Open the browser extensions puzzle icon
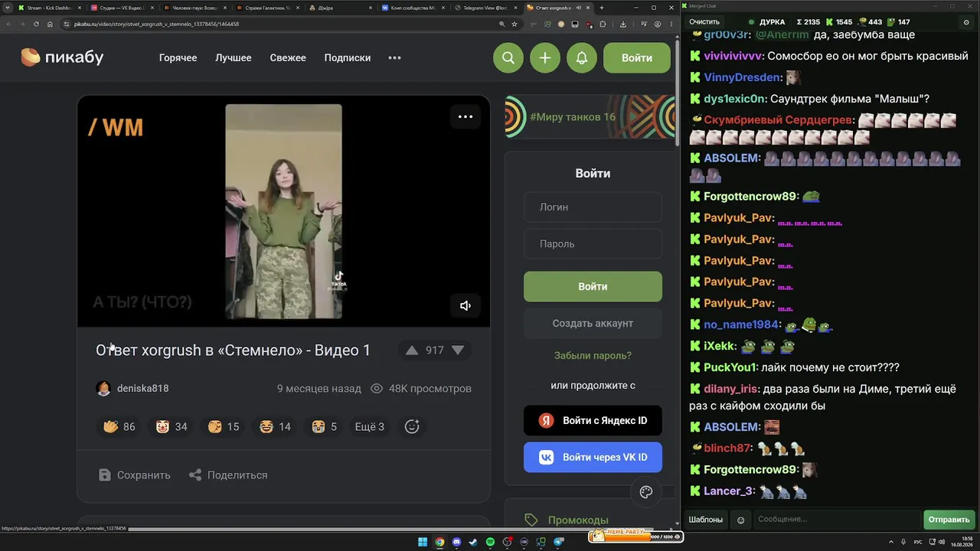980x551 pixels. click(x=603, y=24)
